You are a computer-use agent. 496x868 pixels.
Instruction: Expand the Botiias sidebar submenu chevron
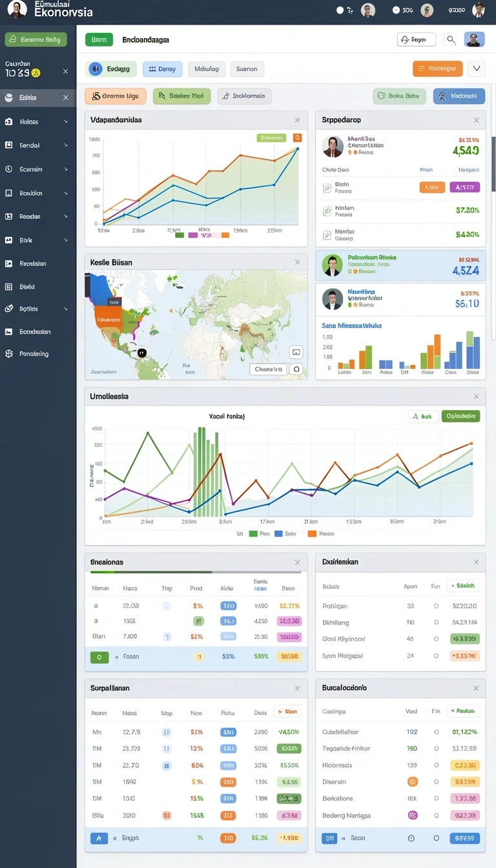pos(66,309)
